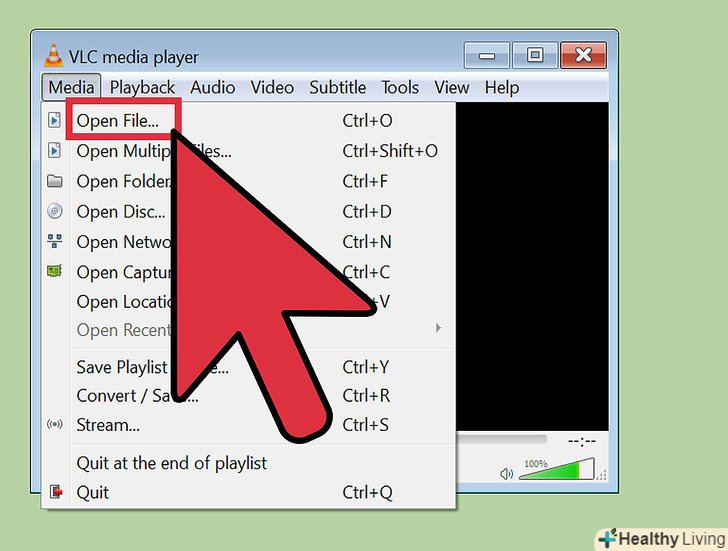Click the VLC cone title bar icon

(x=53, y=55)
